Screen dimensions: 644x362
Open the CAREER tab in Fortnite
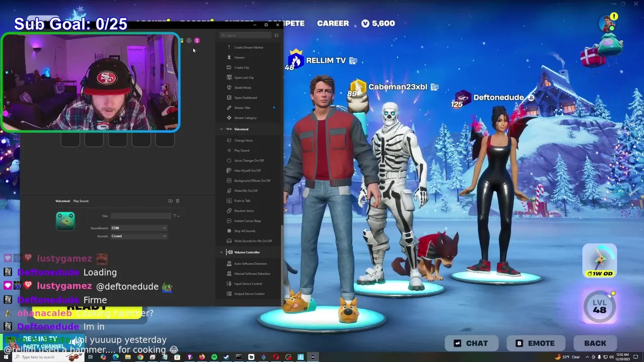(x=333, y=23)
